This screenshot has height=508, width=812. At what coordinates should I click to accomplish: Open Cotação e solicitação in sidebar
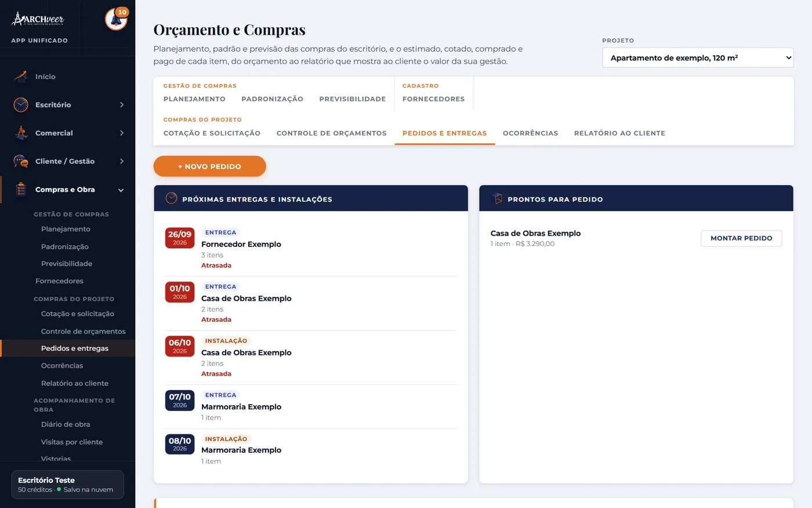coord(78,314)
